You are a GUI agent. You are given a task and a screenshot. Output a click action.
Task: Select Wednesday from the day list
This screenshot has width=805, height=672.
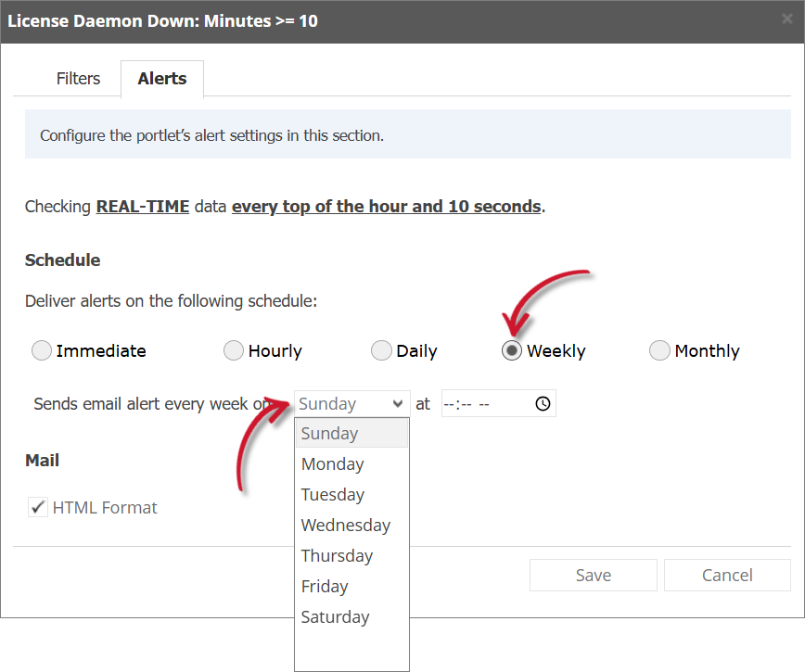click(345, 525)
